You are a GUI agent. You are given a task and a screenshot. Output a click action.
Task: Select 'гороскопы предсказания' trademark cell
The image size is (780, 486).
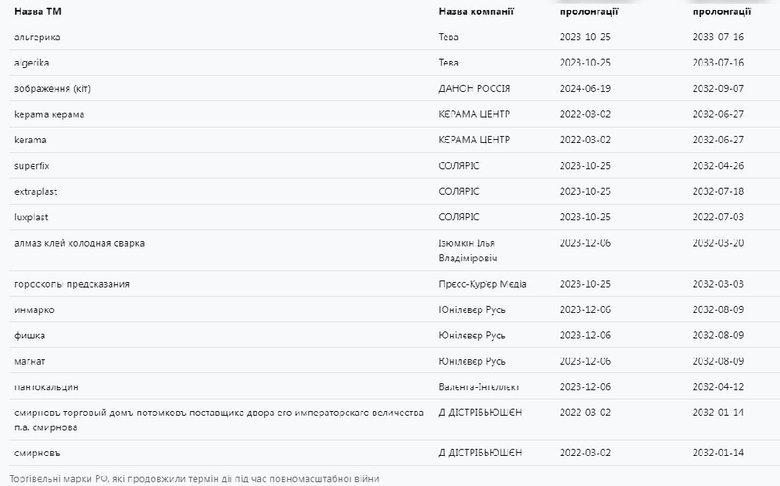tap(72, 284)
